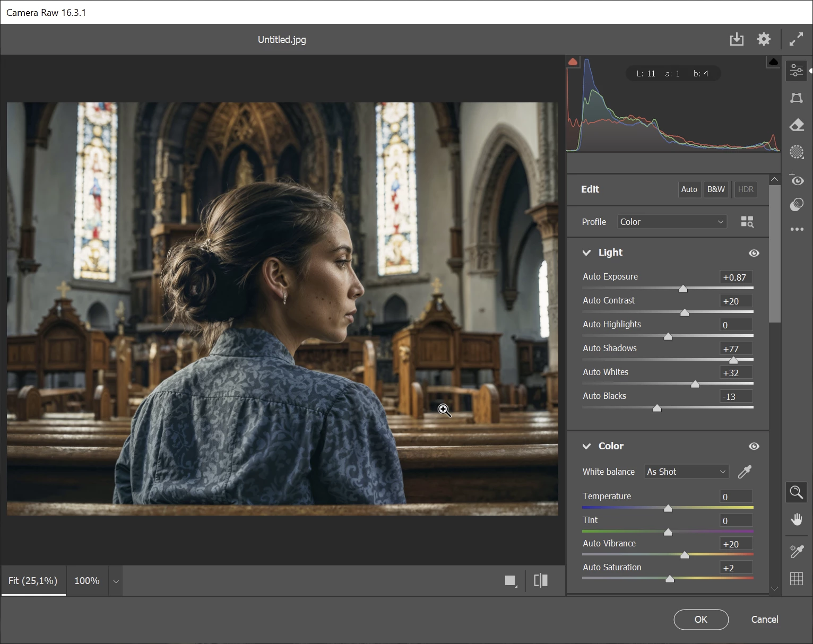This screenshot has height=644, width=813.
Task: Click the Save image download icon
Action: pyautogui.click(x=736, y=39)
